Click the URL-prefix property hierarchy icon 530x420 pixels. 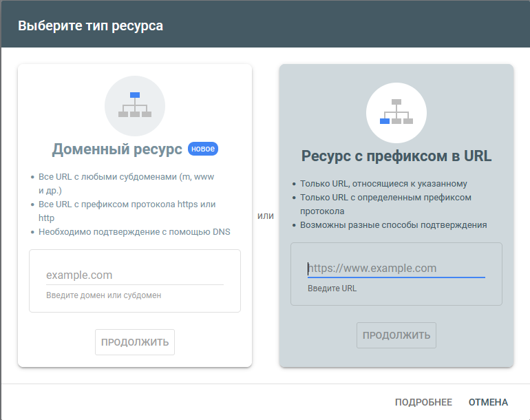coord(396,112)
